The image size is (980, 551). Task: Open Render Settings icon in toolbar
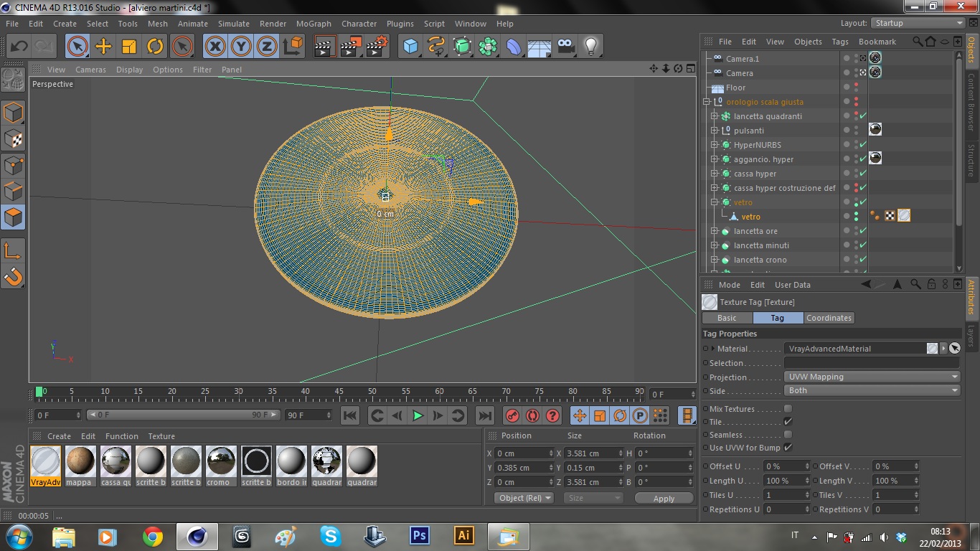(x=376, y=47)
